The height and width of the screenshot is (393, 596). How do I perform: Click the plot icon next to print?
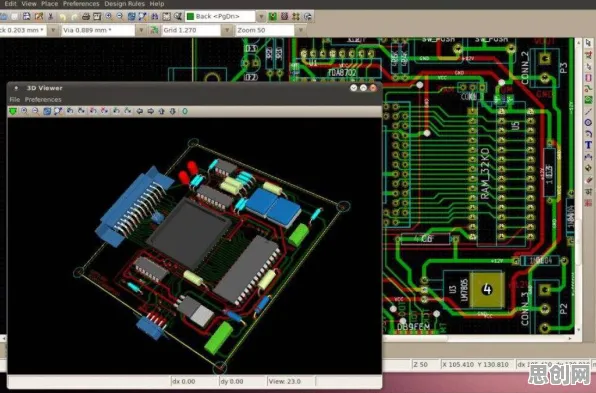97,16
